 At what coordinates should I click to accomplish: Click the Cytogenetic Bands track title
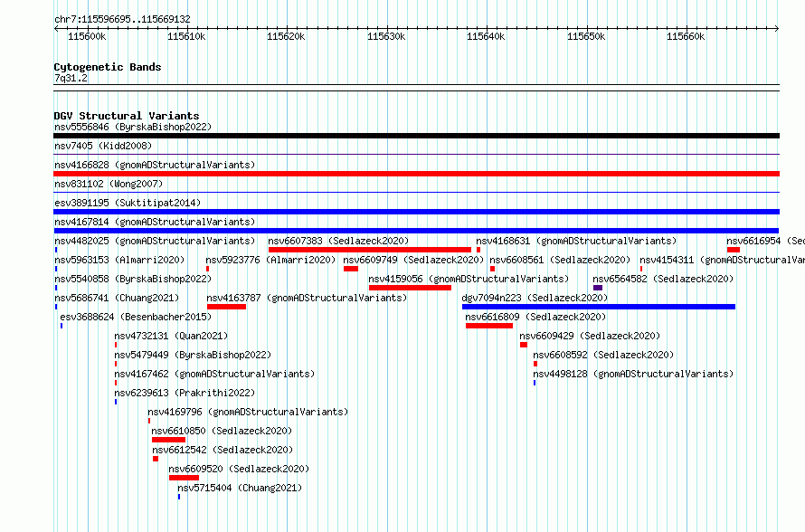tap(108, 67)
